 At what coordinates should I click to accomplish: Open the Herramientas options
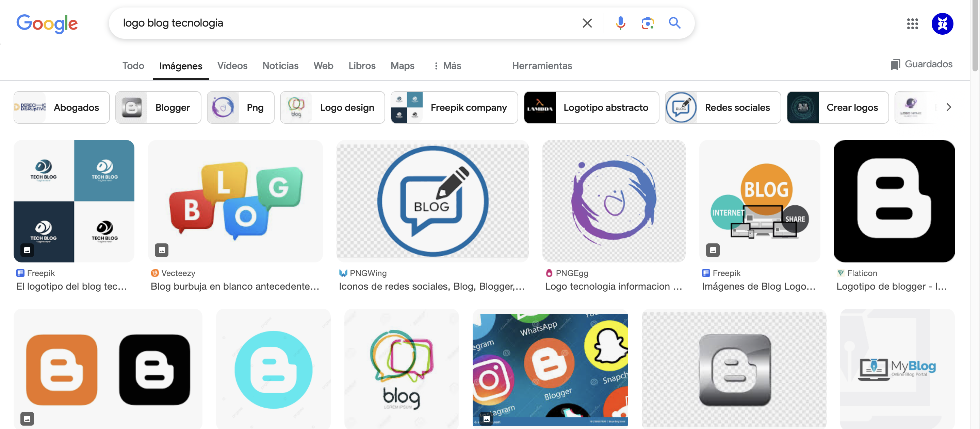tap(542, 66)
